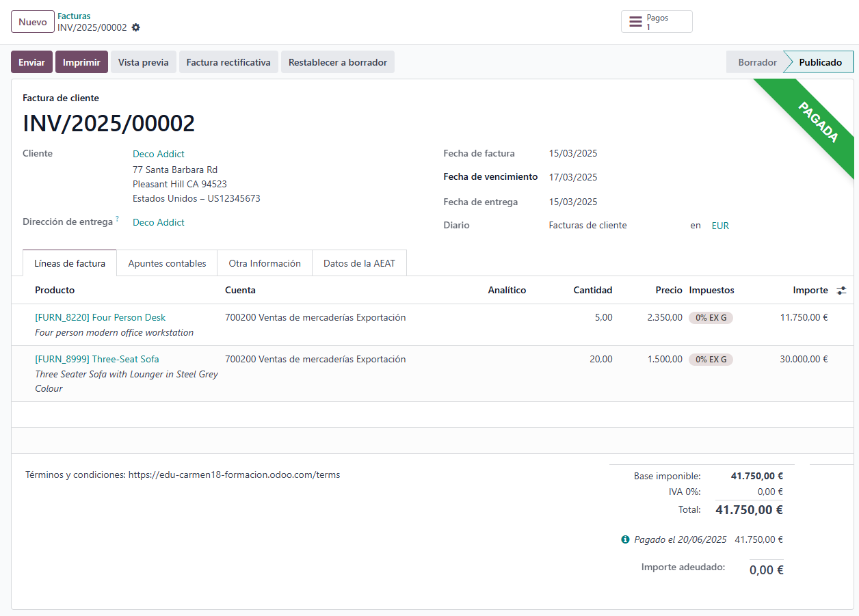Switch to Apuntes contables tab

click(167, 263)
